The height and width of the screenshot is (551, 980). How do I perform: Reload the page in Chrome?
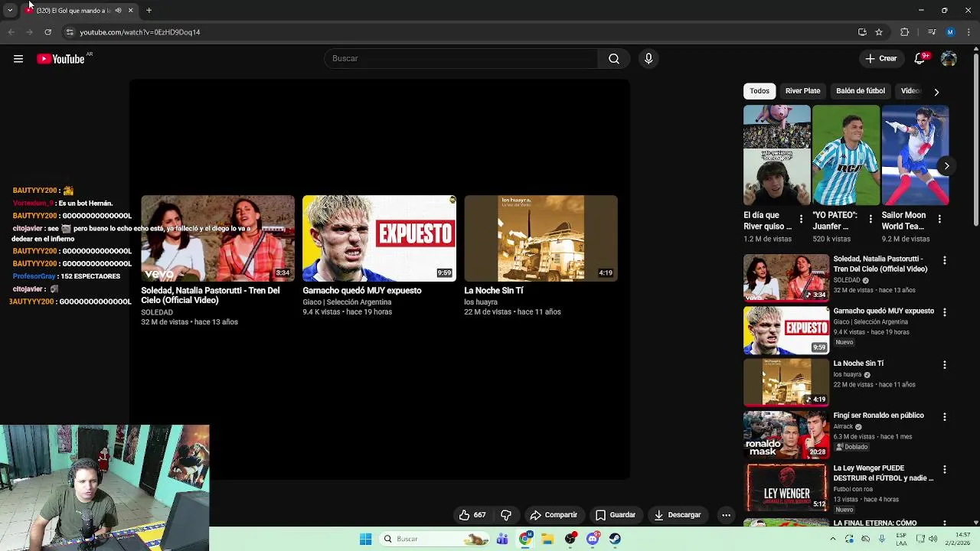pyautogui.click(x=47, y=32)
